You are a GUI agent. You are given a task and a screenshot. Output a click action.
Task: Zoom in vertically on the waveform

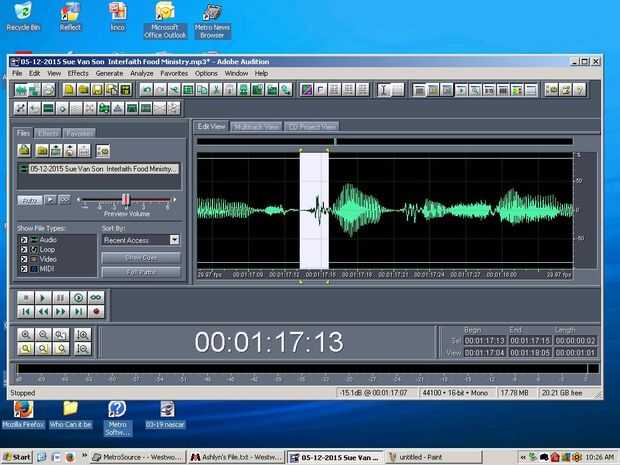(x=83, y=335)
